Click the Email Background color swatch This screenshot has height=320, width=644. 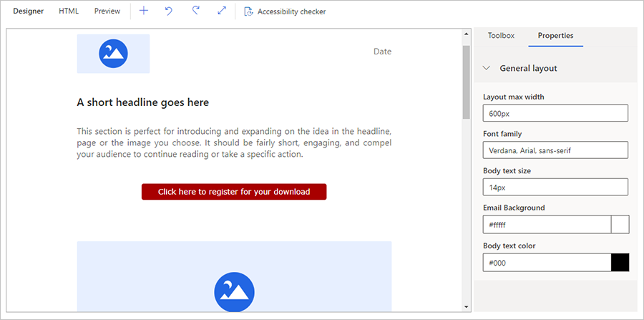coord(620,225)
